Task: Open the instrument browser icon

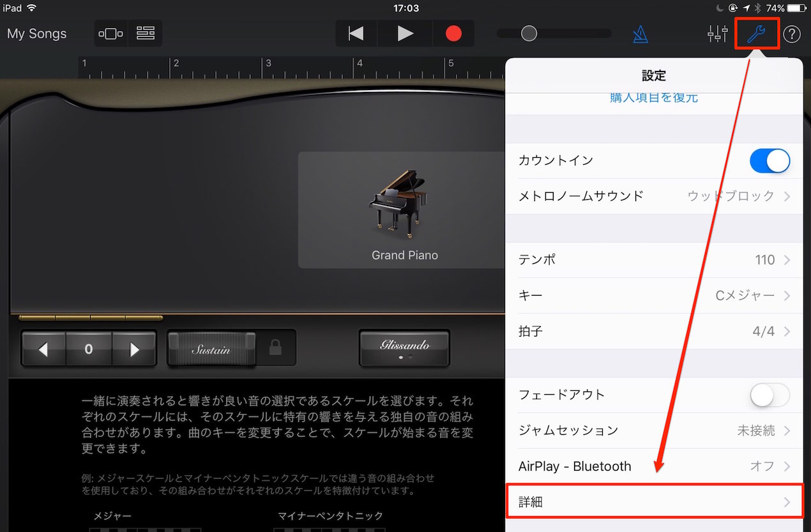Action: [110, 33]
